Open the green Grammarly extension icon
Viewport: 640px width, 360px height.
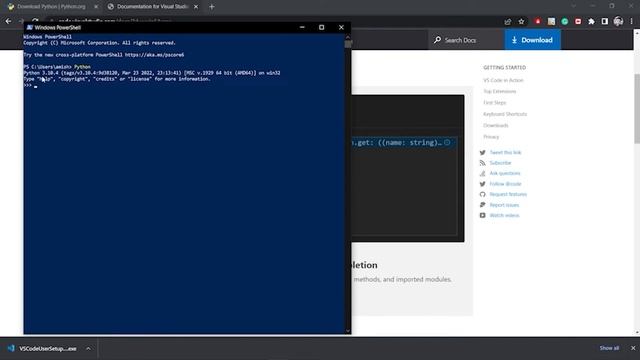point(564,21)
